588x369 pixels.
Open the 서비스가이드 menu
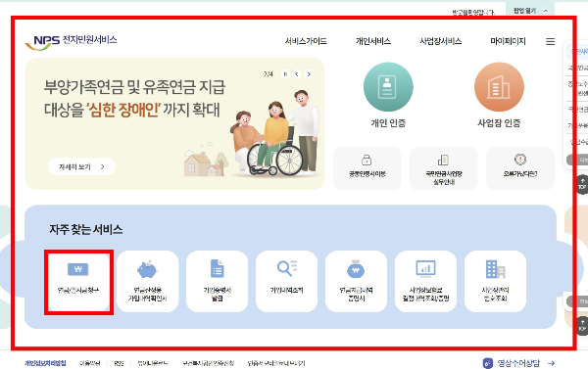[x=306, y=41]
